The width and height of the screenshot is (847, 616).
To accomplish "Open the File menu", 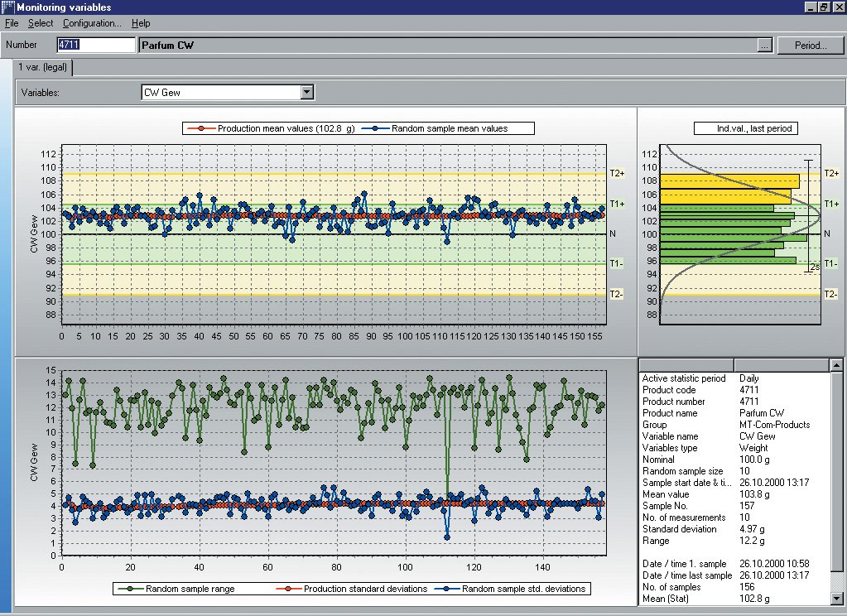I will [x=12, y=23].
